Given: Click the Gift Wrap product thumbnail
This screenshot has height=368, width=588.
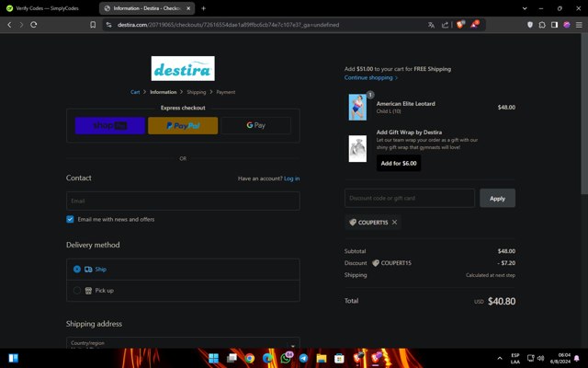Looking at the screenshot, I should coord(357,149).
